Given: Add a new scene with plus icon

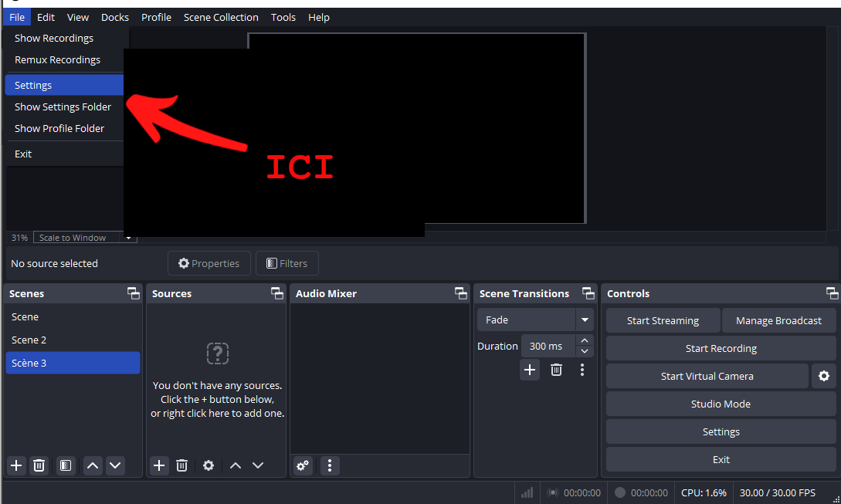Looking at the screenshot, I should point(16,465).
